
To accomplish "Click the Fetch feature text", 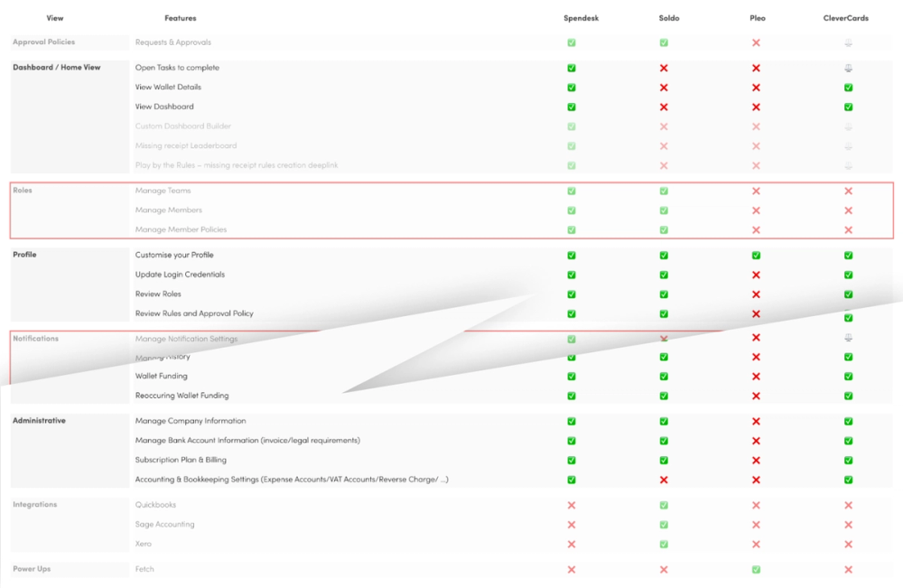I will pyautogui.click(x=144, y=569).
